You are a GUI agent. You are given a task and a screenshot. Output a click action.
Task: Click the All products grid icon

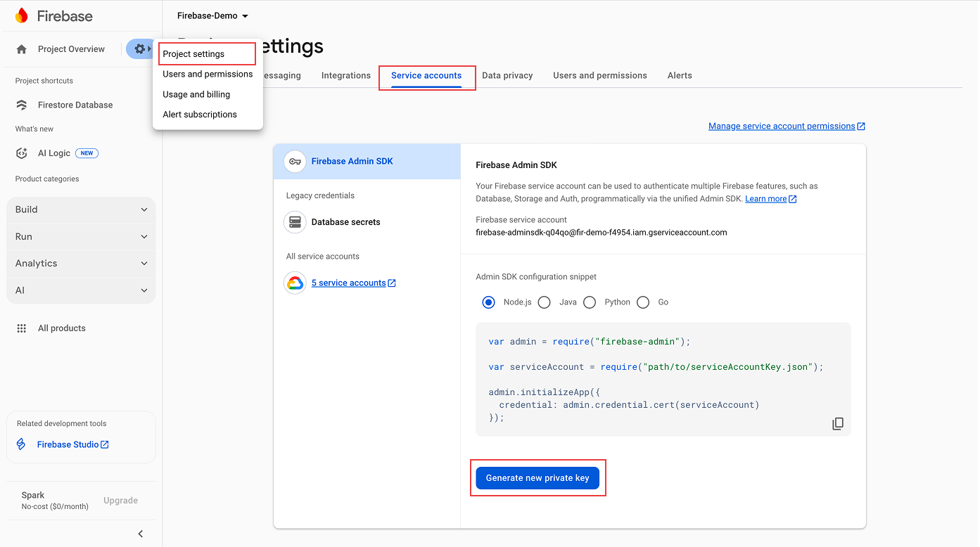22,328
